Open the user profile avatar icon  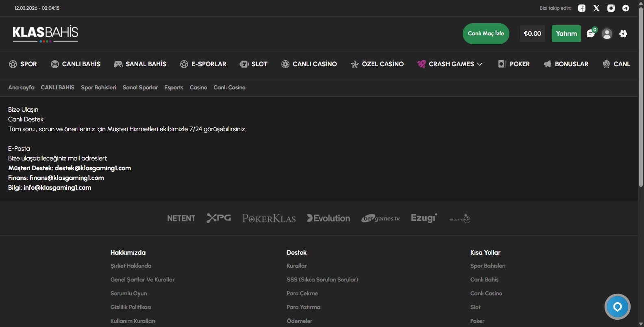click(x=607, y=34)
